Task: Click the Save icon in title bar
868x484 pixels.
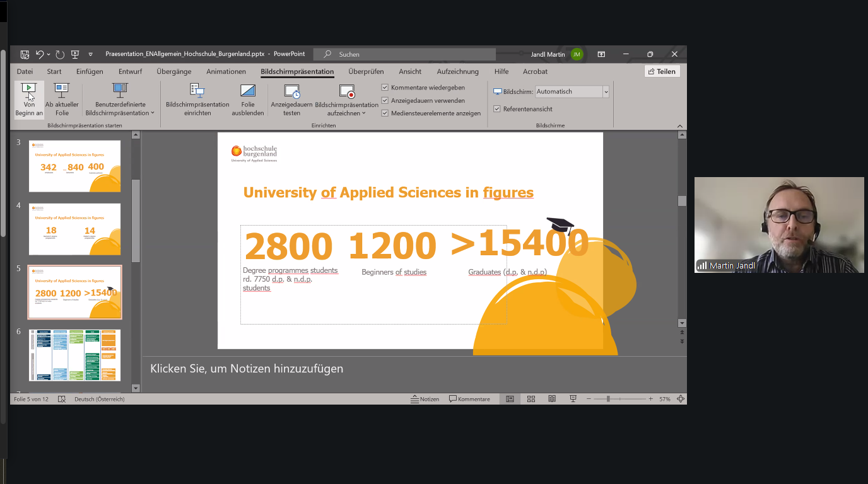Action: [25, 54]
